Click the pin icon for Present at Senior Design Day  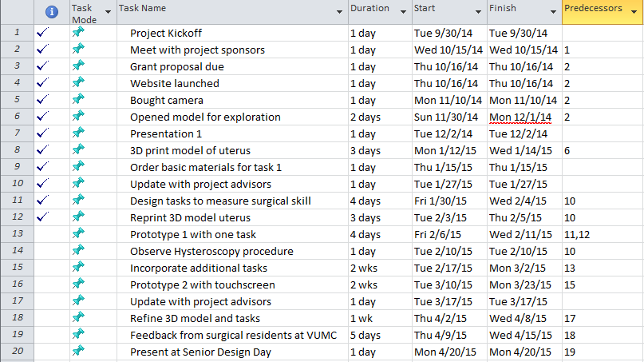pyautogui.click(x=77, y=352)
